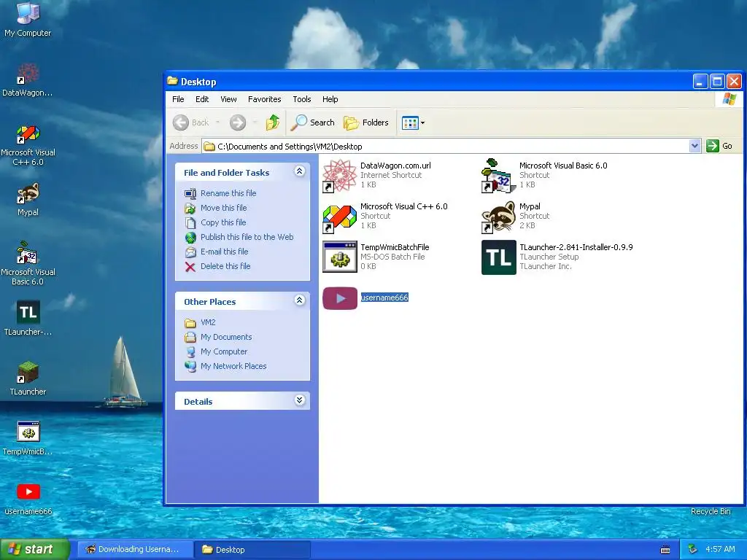
Task: Open the View menu
Action: pos(228,99)
